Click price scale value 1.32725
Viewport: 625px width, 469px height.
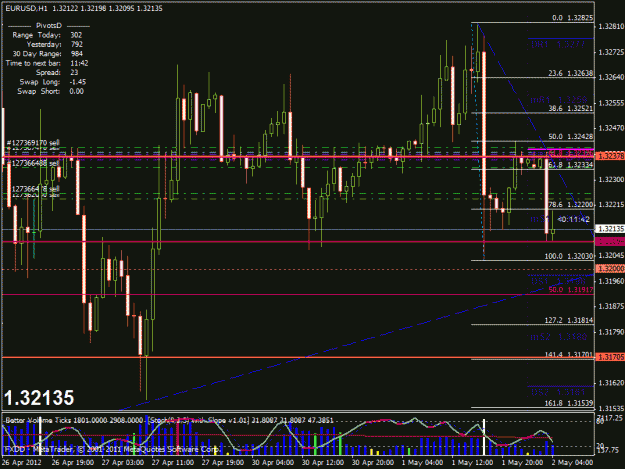[611, 52]
